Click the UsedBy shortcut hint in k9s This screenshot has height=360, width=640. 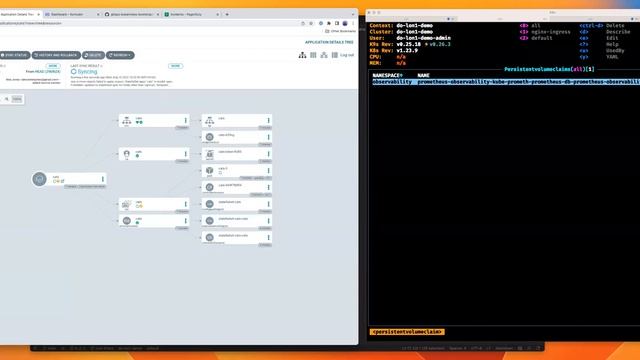(615, 51)
